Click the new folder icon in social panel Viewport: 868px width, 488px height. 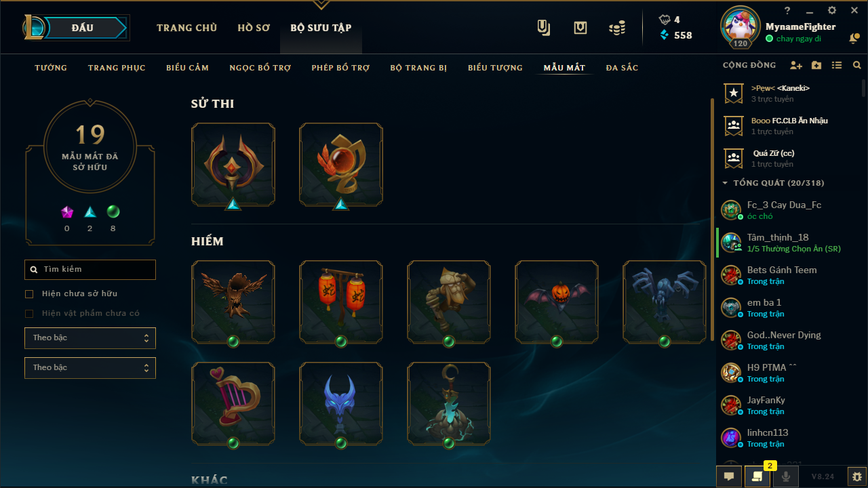tap(816, 66)
